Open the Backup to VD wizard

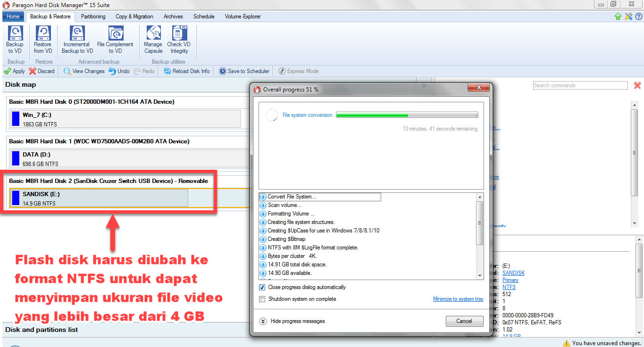[15, 40]
